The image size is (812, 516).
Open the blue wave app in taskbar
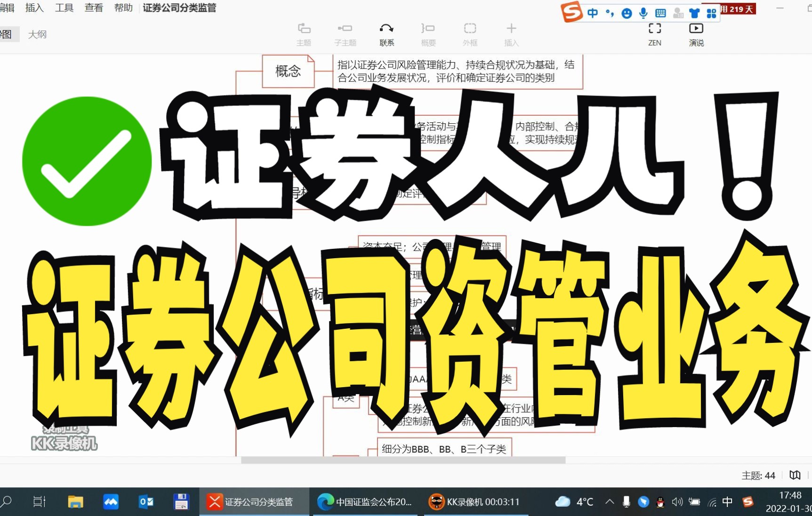click(111, 502)
